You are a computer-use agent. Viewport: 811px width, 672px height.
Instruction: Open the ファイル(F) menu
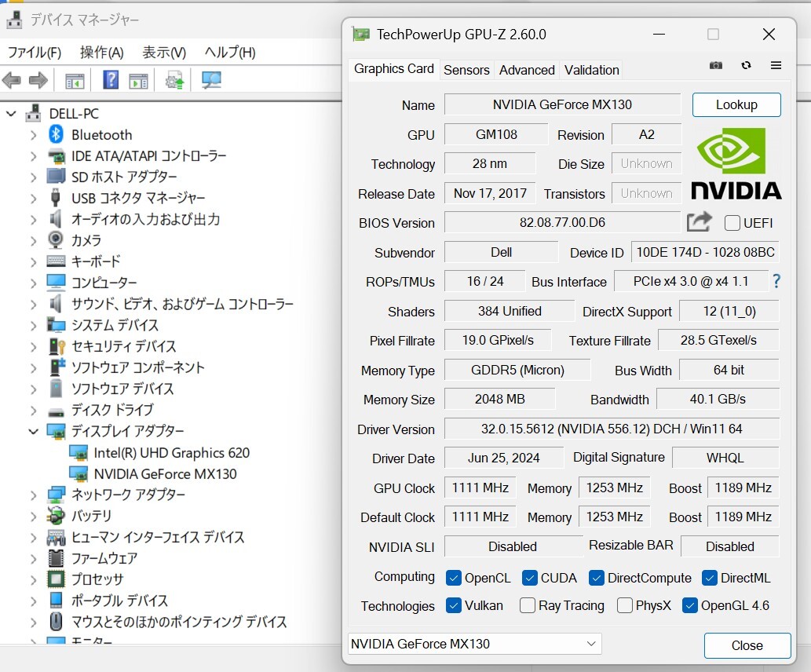pos(34,53)
